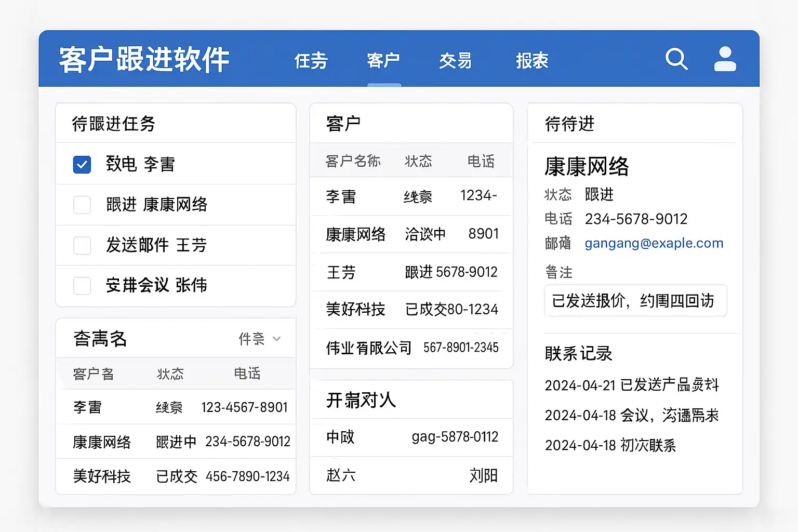Switch to the 任务 tab
Image resolution: width=798 pixels, height=532 pixels.
[311, 61]
